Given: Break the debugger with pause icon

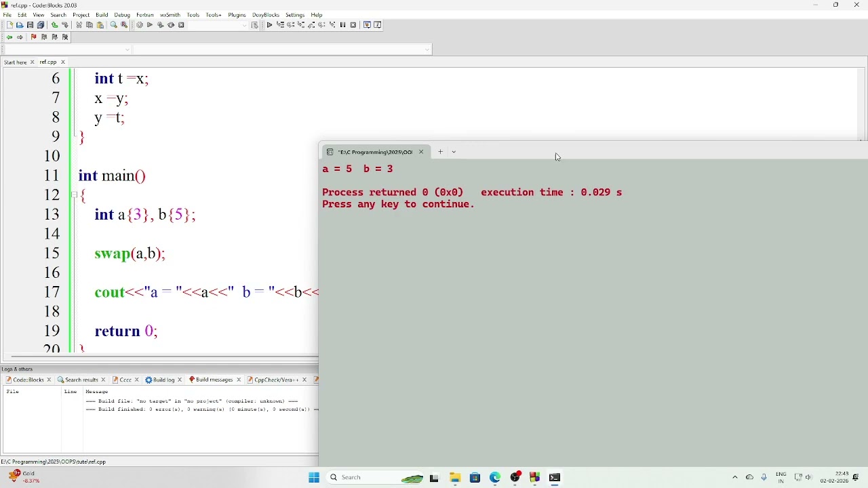Looking at the screenshot, I should tap(344, 25).
